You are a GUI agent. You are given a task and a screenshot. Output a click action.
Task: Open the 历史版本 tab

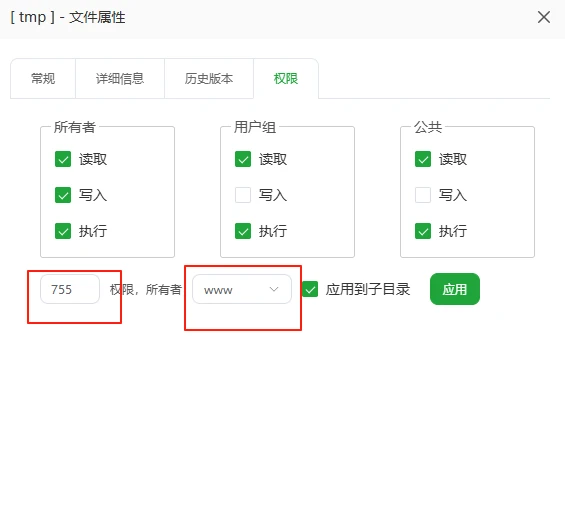tap(209, 79)
